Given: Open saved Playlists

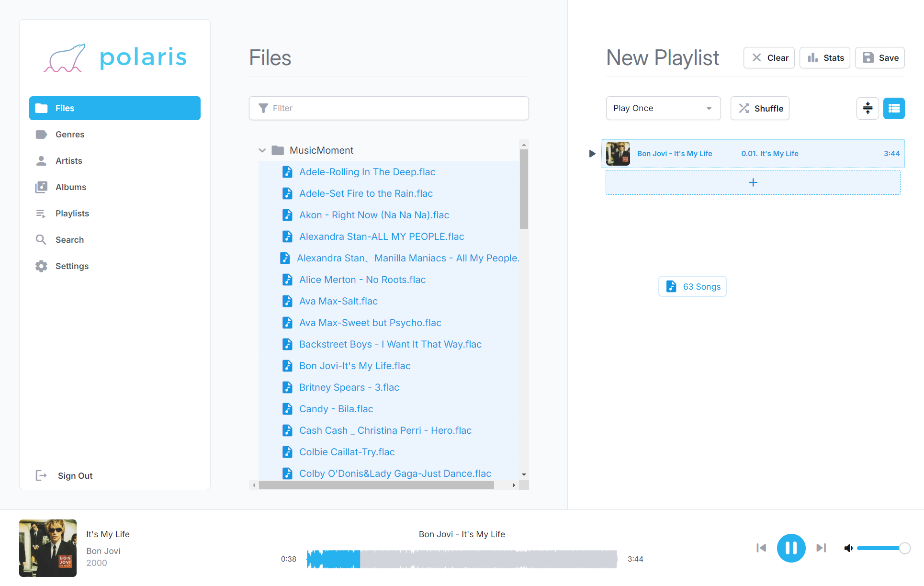Looking at the screenshot, I should 115,214.
